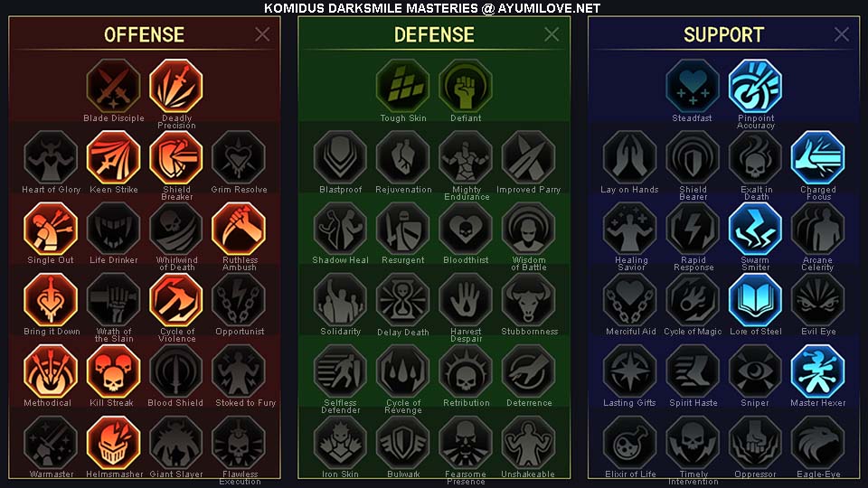Select the Master Hexer mastery icon
This screenshot has height=488, width=868.
coord(817,371)
